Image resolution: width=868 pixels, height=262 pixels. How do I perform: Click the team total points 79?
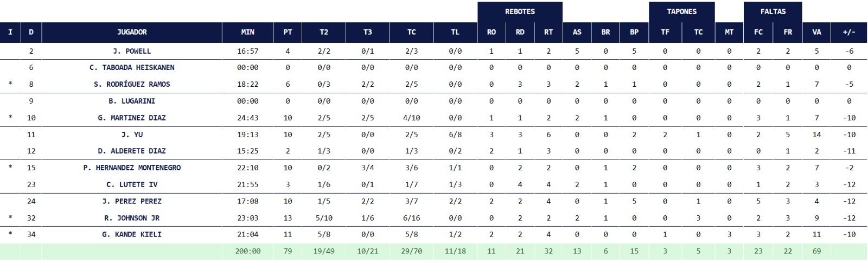pyautogui.click(x=288, y=251)
